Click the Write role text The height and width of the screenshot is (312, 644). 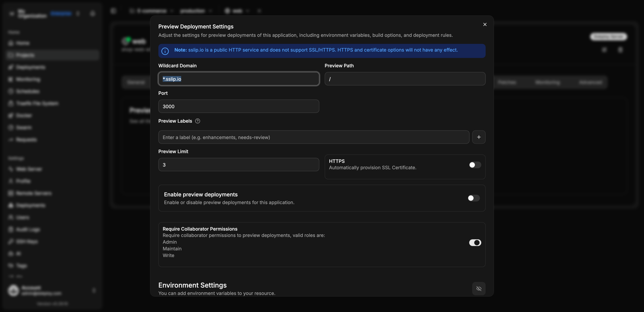pos(168,255)
